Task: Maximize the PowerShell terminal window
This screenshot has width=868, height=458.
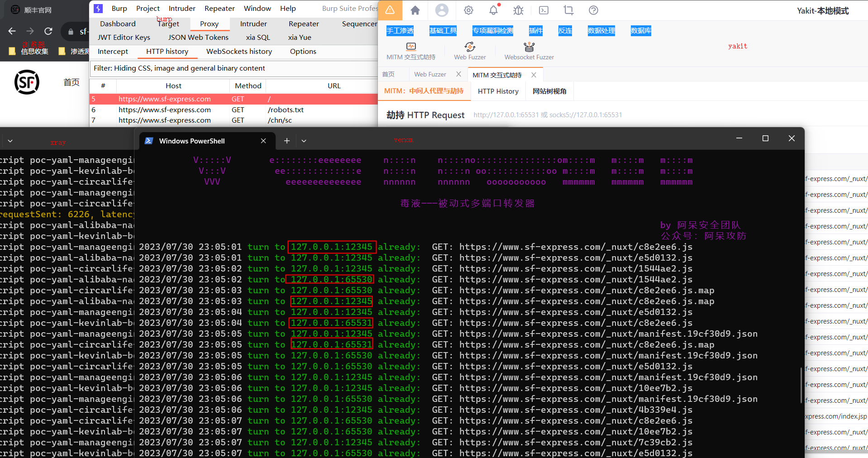Action: click(765, 138)
